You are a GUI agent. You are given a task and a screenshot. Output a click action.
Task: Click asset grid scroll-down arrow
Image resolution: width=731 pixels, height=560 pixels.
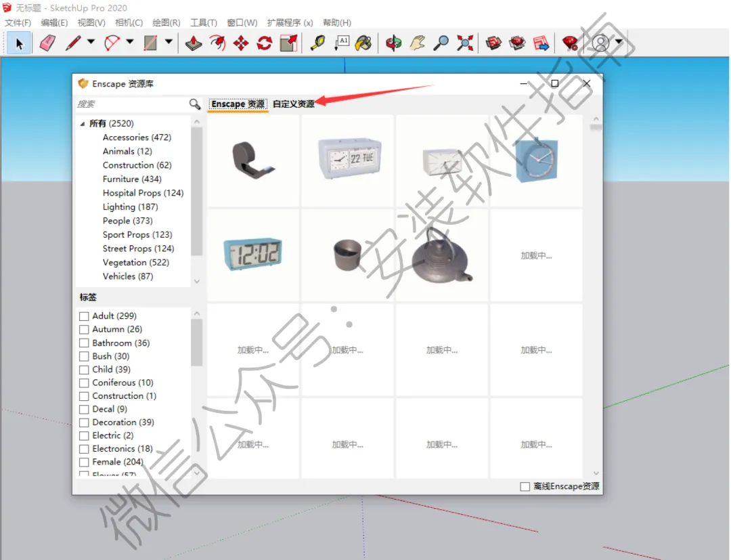point(596,473)
